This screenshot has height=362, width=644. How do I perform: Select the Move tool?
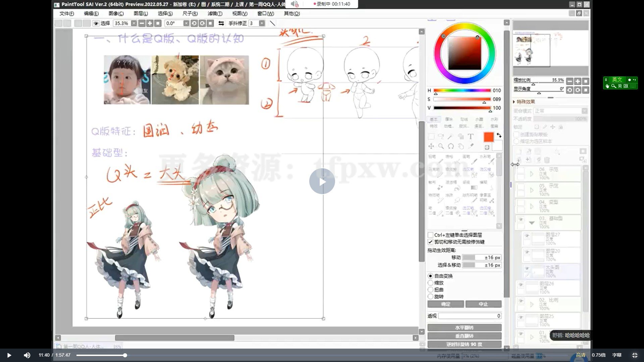431,146
